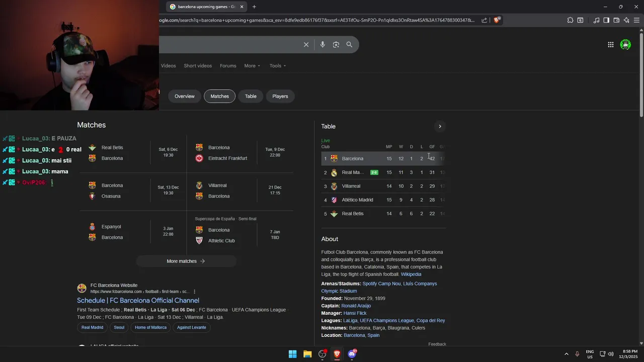Open the OBS Studio taskbar icon

323,354
